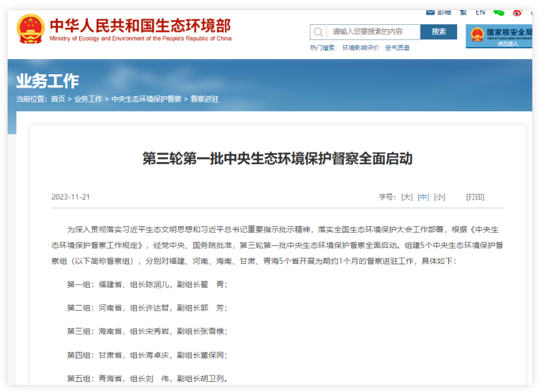
Task: Open the 国家核安全局 emblem banner
Action: [x=499, y=36]
